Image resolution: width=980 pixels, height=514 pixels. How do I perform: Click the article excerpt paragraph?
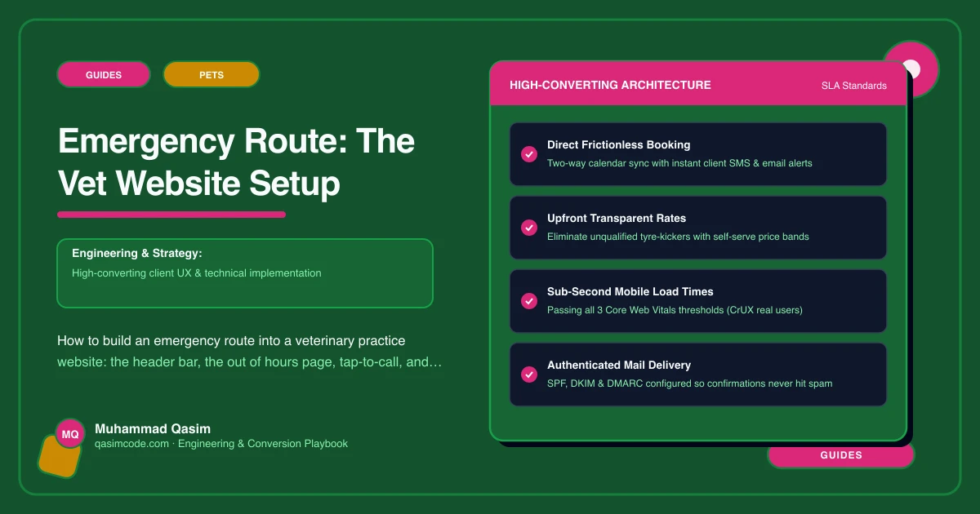[250, 351]
